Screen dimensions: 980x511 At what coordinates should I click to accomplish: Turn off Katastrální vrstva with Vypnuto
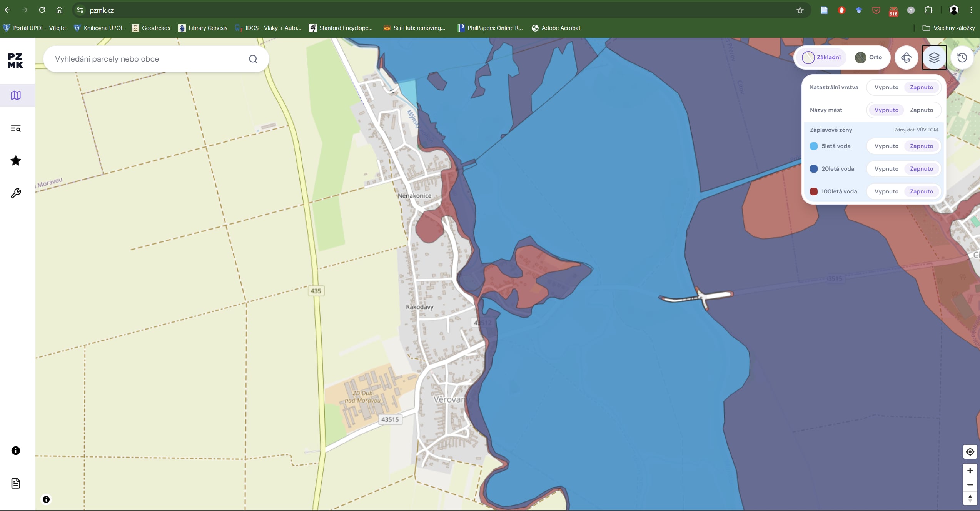coord(886,87)
